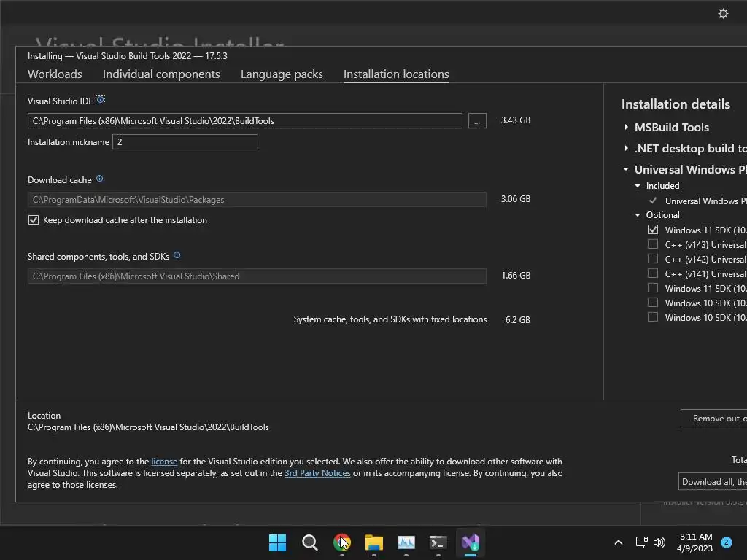Check the unchecked Windows 11 SDK option
The width and height of the screenshot is (747, 560).
tap(653, 288)
